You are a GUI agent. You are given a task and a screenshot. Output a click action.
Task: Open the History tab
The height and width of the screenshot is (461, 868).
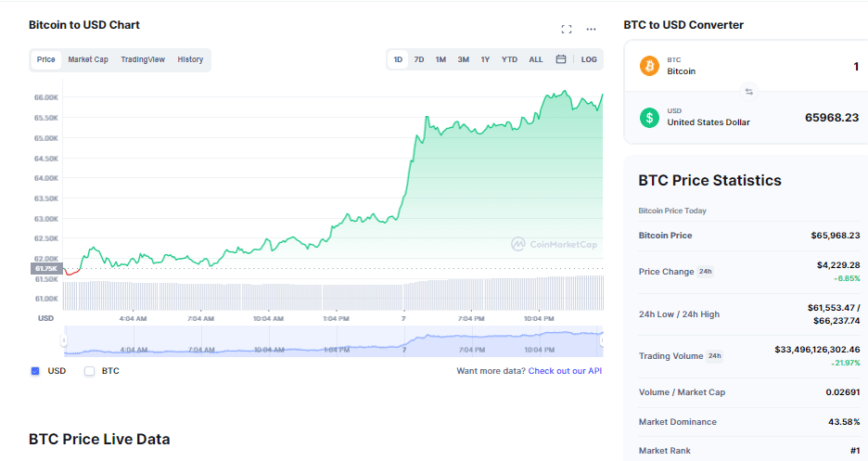[x=190, y=59]
